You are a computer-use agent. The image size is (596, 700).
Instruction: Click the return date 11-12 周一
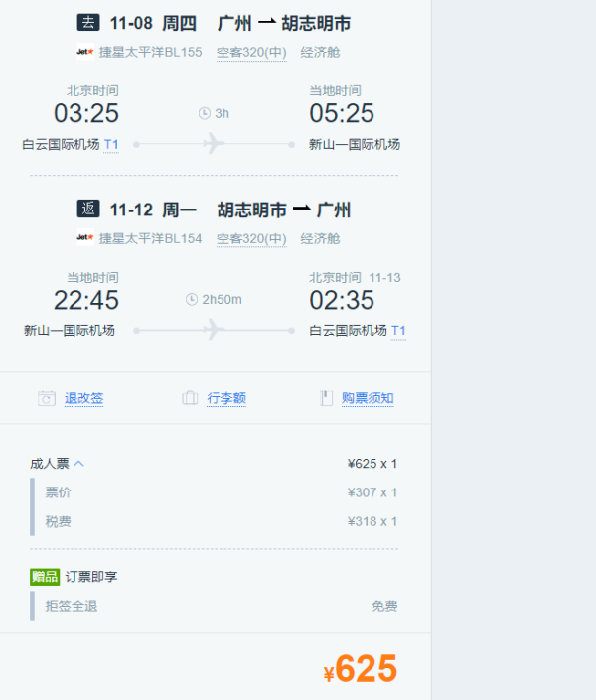(153, 210)
